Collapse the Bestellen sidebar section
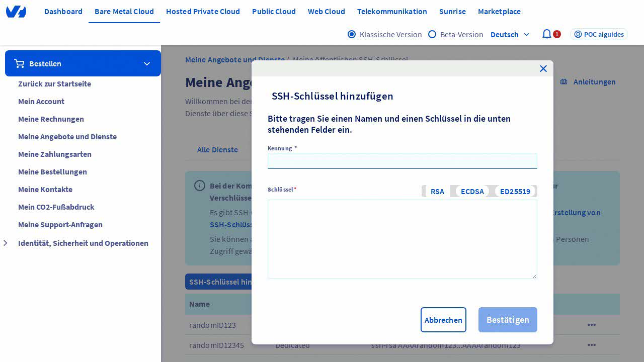The width and height of the screenshot is (644, 362). [x=147, y=63]
